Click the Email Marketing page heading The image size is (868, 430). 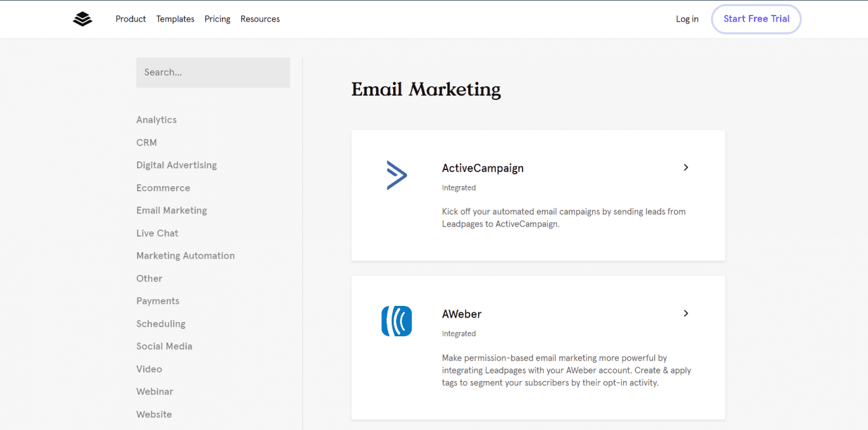point(426,90)
